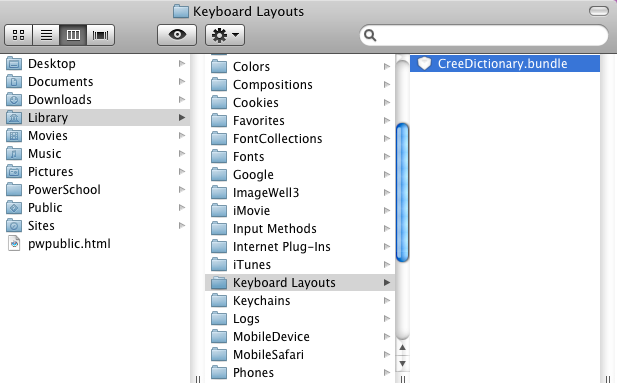
Task: Select the "Keychains" folder name
Action: tap(262, 301)
